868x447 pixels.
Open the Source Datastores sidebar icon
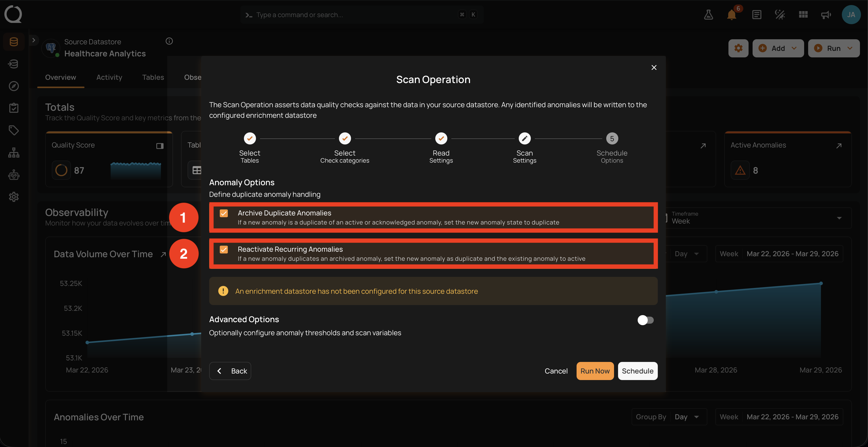click(14, 42)
